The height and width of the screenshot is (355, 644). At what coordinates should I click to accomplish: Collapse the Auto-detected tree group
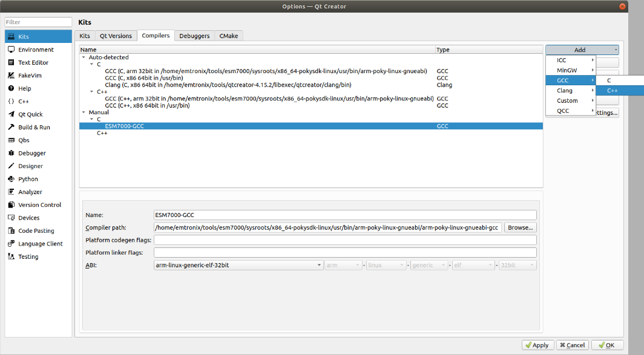(x=84, y=57)
